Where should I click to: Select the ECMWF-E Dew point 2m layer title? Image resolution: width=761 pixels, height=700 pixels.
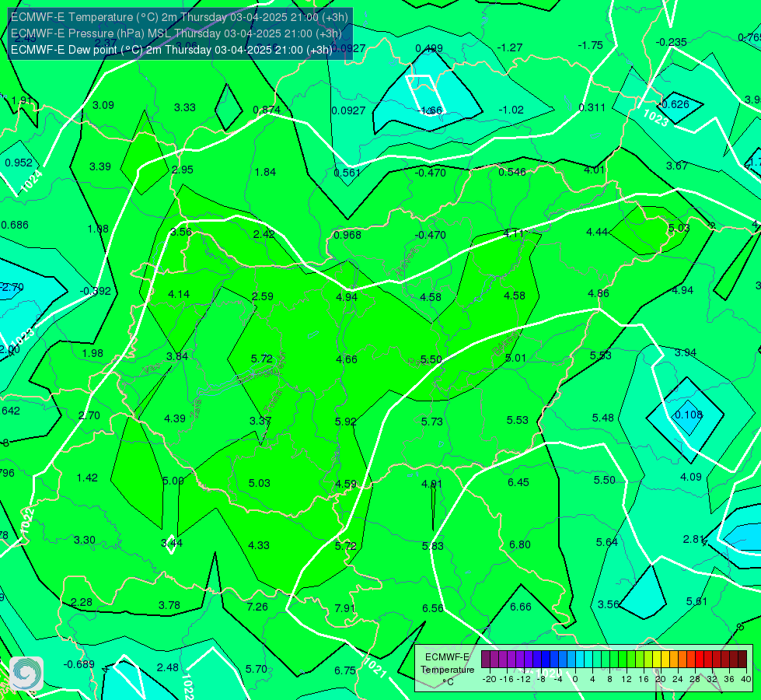click(171, 50)
